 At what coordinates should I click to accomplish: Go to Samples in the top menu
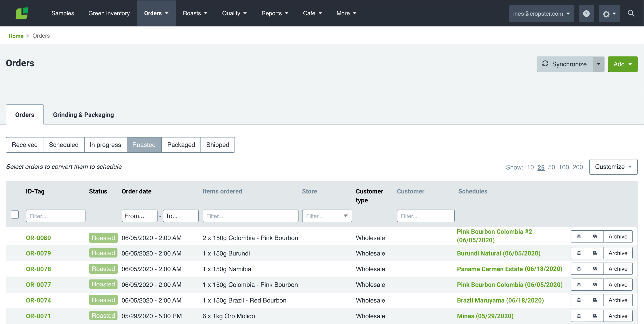[x=63, y=13]
